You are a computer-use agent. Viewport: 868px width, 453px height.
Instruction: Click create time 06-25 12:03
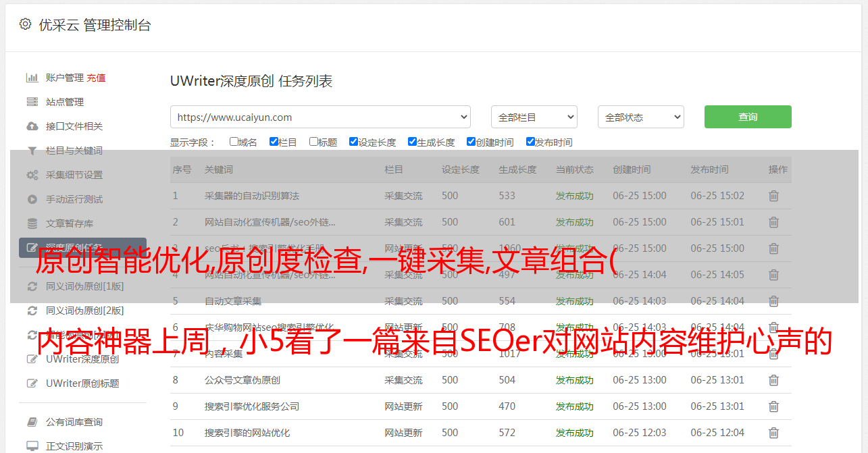(640, 433)
